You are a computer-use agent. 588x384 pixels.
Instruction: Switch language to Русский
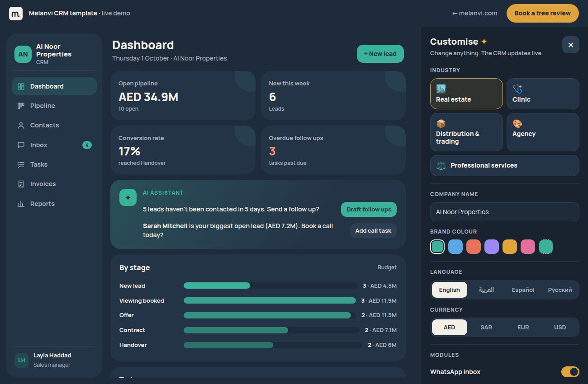pos(560,290)
